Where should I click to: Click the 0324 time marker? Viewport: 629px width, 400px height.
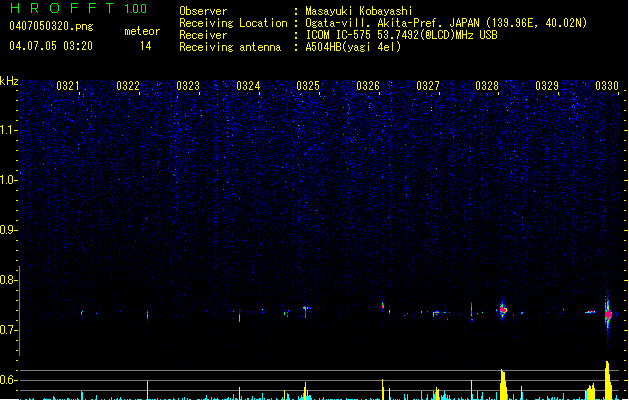[248, 86]
